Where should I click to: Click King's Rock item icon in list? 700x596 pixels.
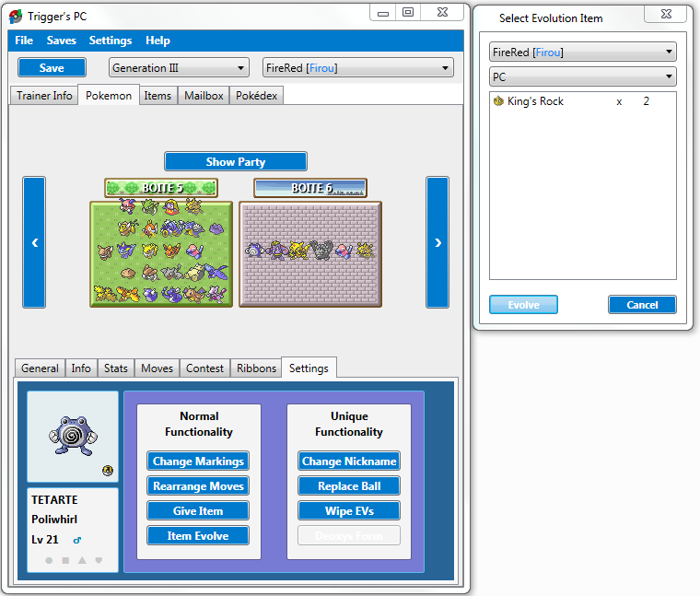click(x=498, y=101)
